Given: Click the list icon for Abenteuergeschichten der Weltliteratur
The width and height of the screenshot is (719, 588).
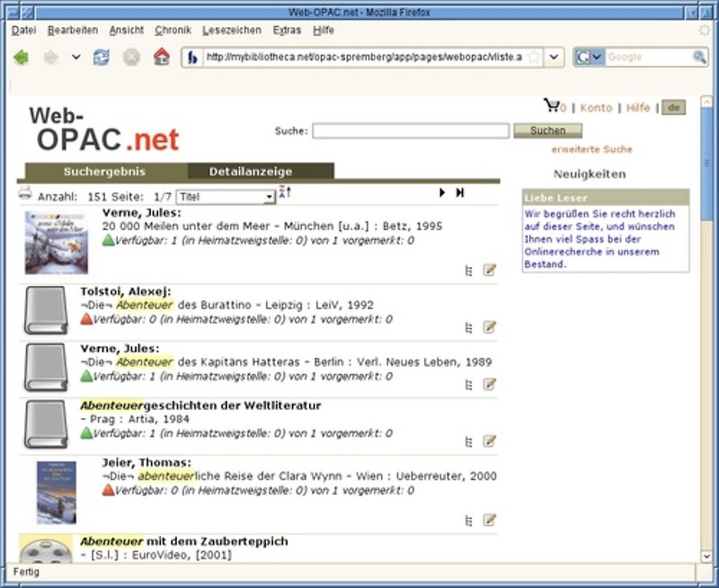Looking at the screenshot, I should coord(468,441).
